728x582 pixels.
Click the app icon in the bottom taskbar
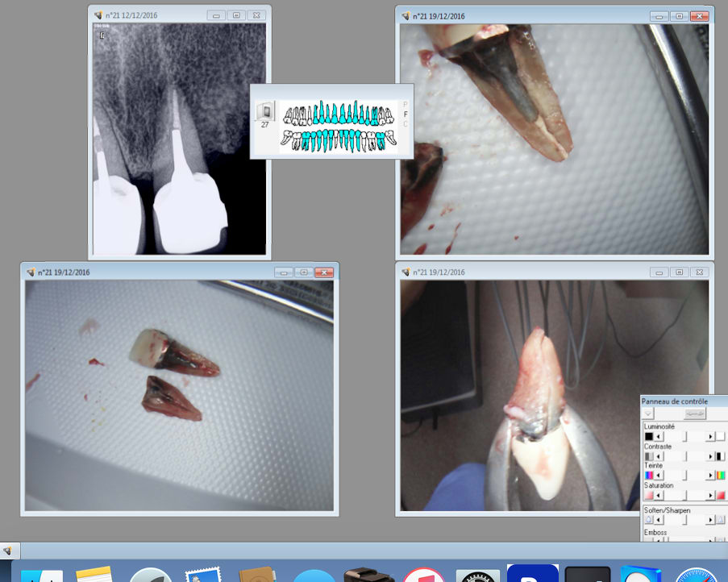(x=7, y=551)
